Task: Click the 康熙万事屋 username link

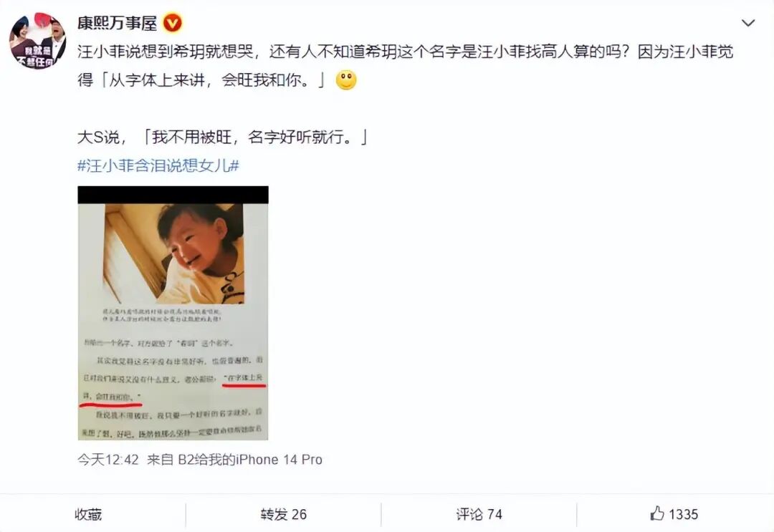Action: click(117, 23)
